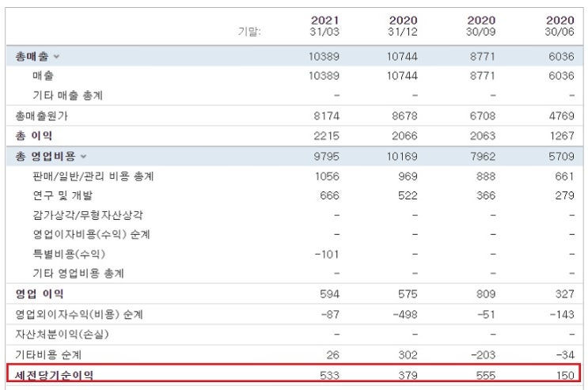Select the 2020 31/12 column header

click(403, 26)
